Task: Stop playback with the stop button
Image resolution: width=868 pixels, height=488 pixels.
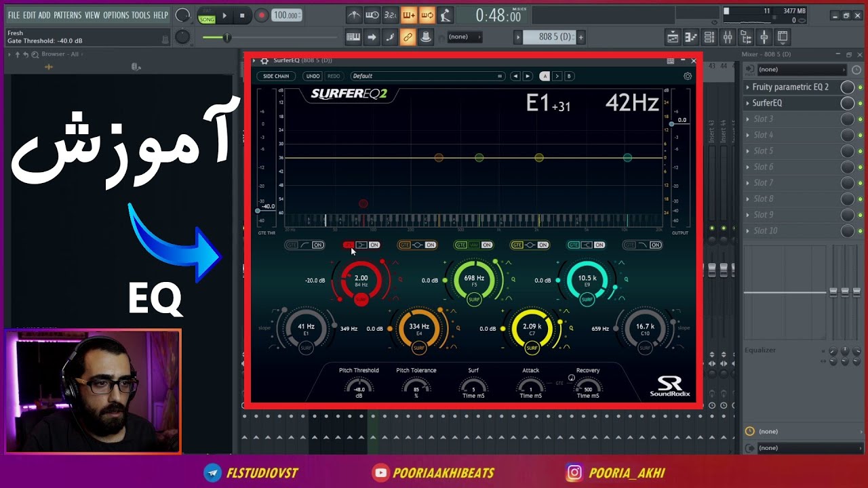Action: point(242,16)
